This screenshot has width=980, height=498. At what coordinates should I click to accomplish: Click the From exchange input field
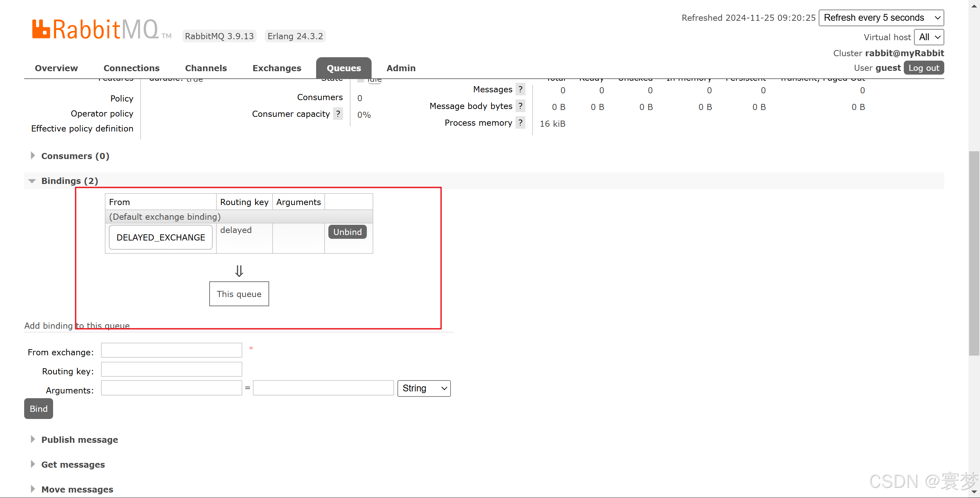click(171, 350)
